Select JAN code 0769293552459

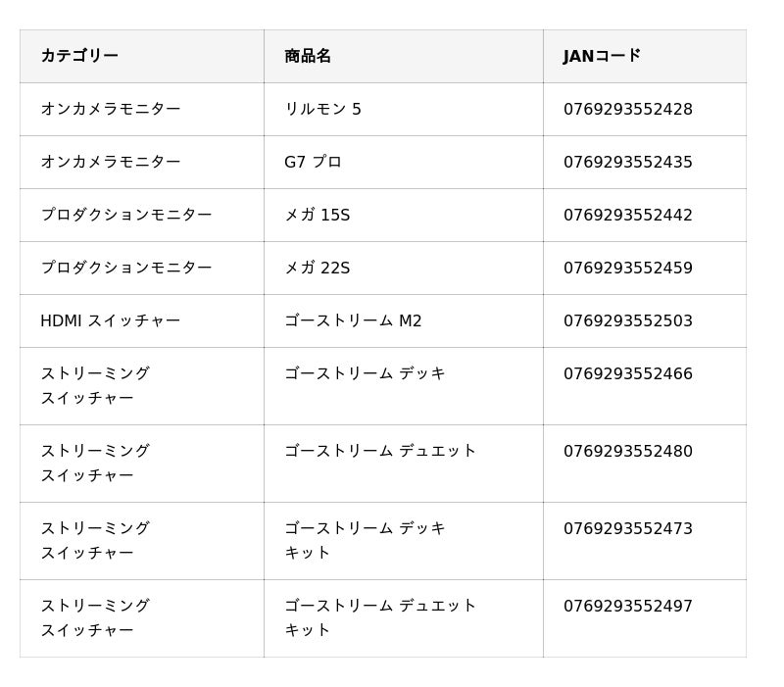pos(627,268)
